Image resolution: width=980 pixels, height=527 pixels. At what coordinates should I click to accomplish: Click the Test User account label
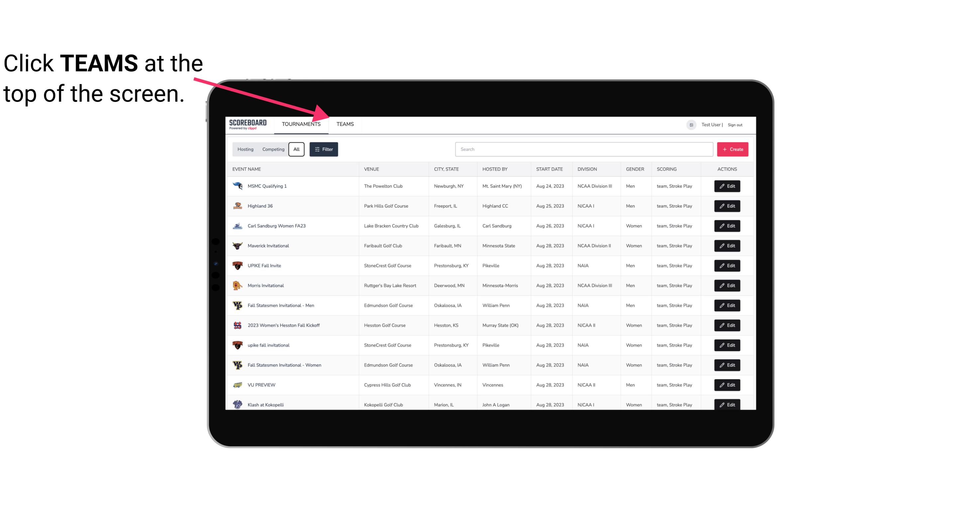pos(710,124)
